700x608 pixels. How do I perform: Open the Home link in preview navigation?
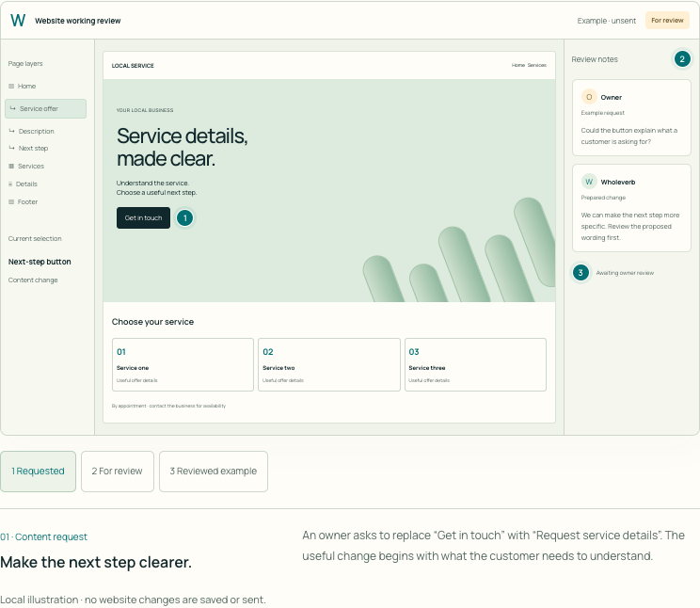point(517,65)
